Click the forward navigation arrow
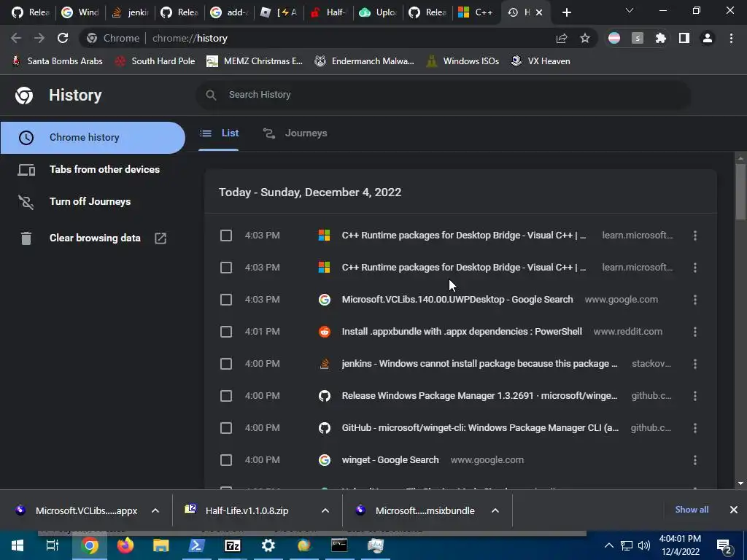 [39, 38]
